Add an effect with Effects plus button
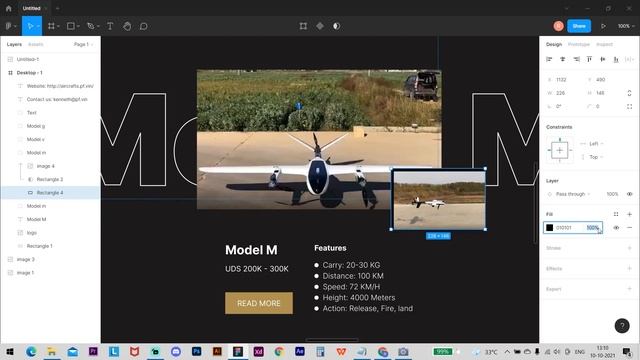Image resolution: width=640 pixels, height=360 pixels. 629,269
